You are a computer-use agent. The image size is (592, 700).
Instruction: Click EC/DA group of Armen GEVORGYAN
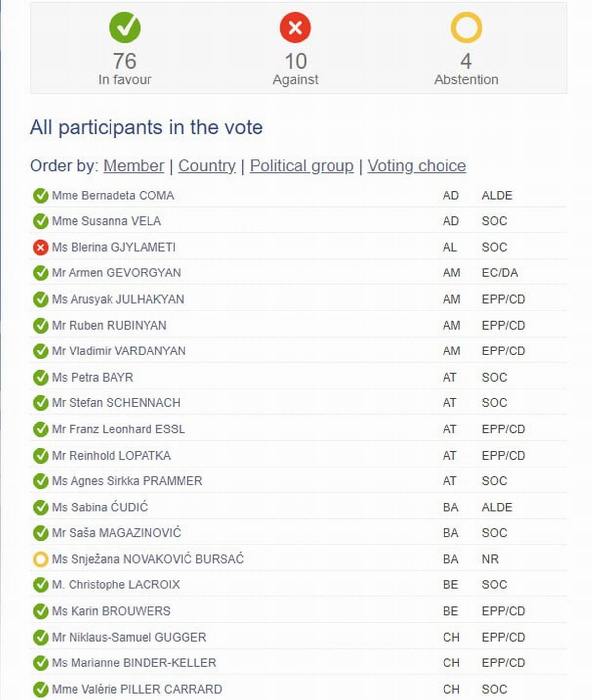(x=500, y=273)
